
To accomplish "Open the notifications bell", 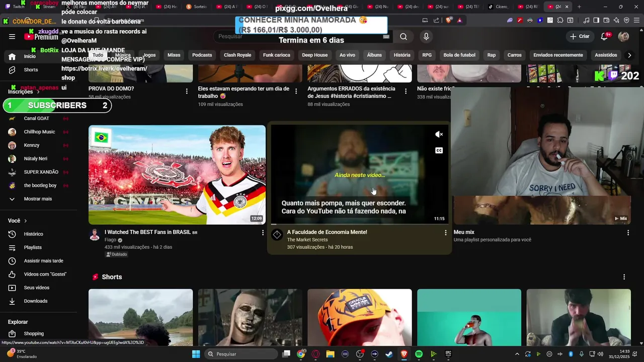I will point(605,36).
